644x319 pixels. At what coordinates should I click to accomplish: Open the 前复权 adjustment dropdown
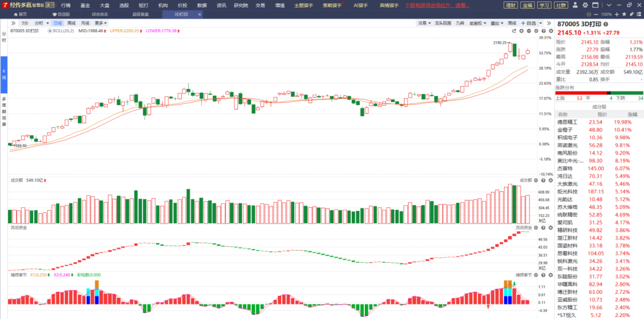477,23
